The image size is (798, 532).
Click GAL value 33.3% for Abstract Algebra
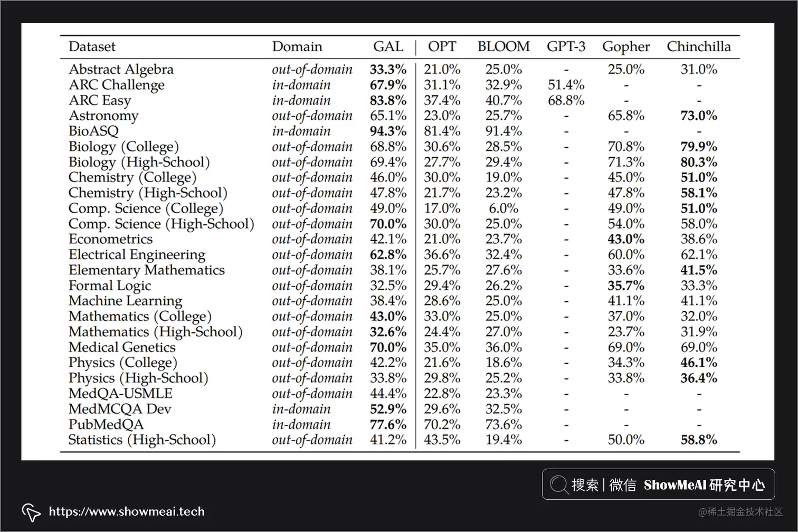(388, 70)
